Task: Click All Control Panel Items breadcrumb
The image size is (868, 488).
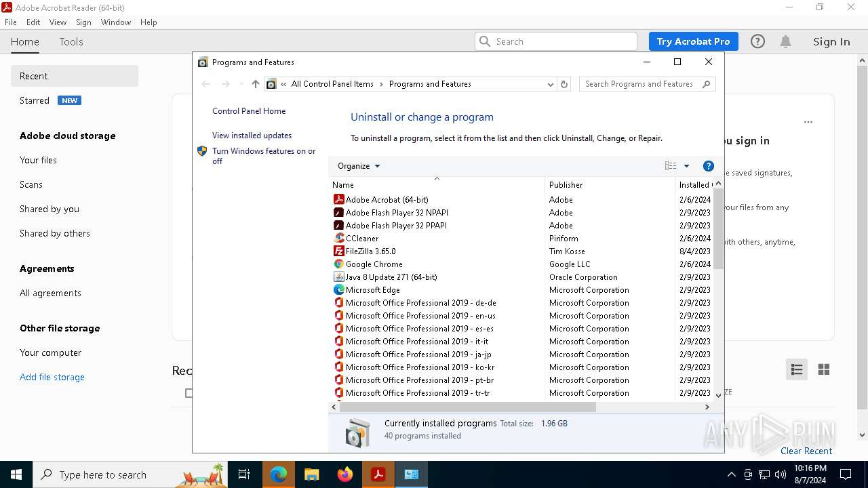Action: point(332,84)
